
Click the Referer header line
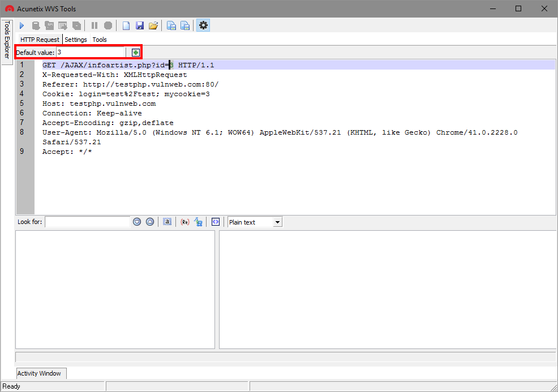coord(130,84)
